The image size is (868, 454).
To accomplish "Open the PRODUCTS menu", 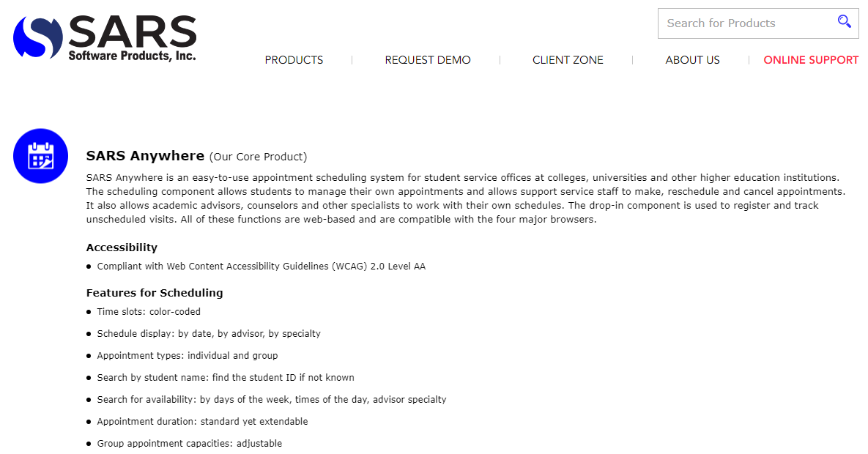I will 294,60.
